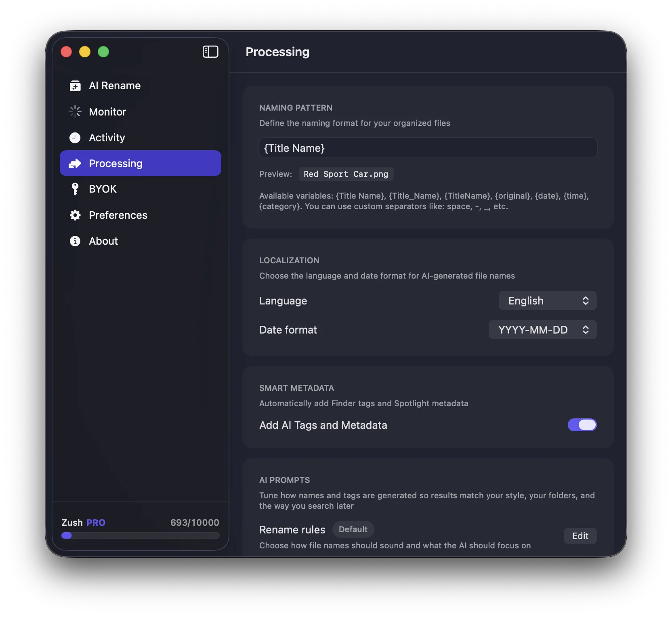The image size is (672, 617).
Task: Click Edit button for Rename rules
Action: [x=580, y=536]
